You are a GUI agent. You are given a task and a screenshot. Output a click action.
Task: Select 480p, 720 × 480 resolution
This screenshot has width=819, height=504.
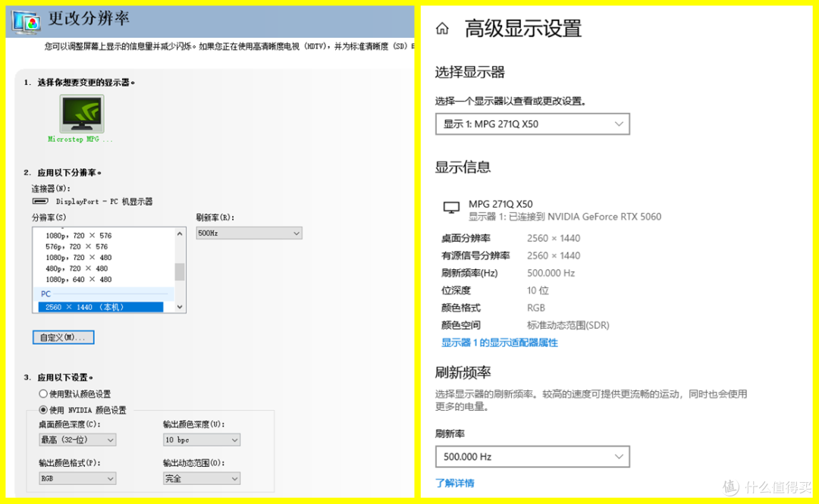click(77, 268)
